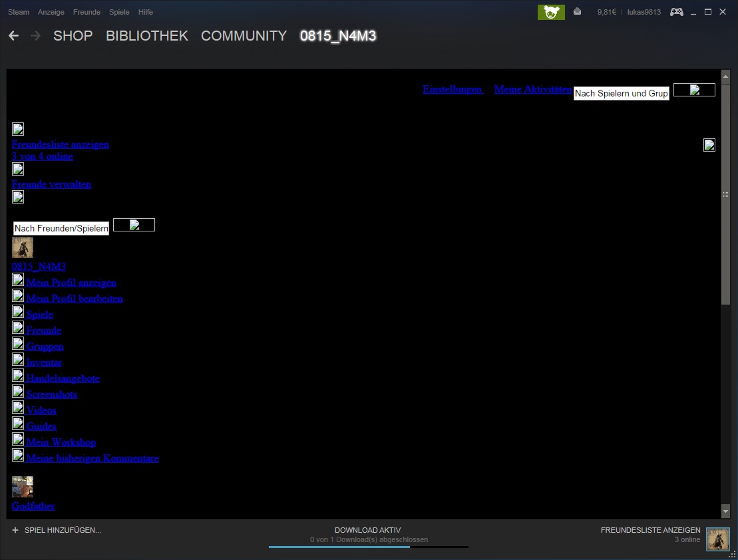Open the Freundesliste anzeigen link
The width and height of the screenshot is (738, 560).
(61, 144)
